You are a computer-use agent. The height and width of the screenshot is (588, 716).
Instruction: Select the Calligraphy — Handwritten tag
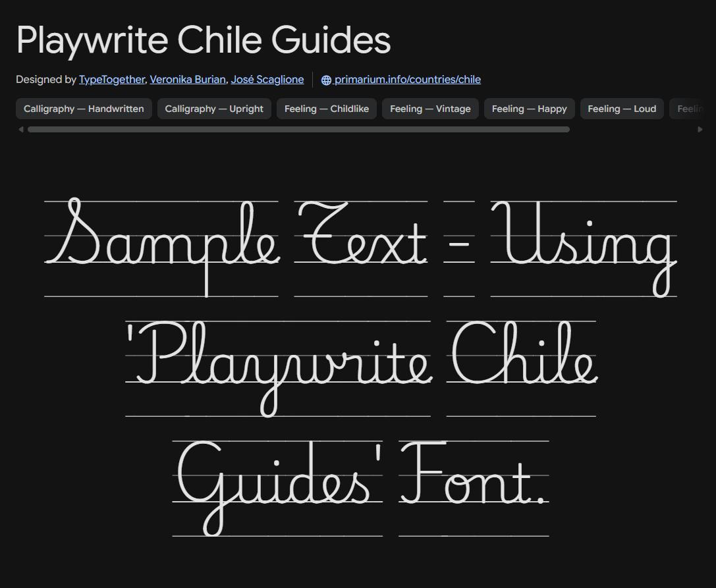click(x=84, y=109)
